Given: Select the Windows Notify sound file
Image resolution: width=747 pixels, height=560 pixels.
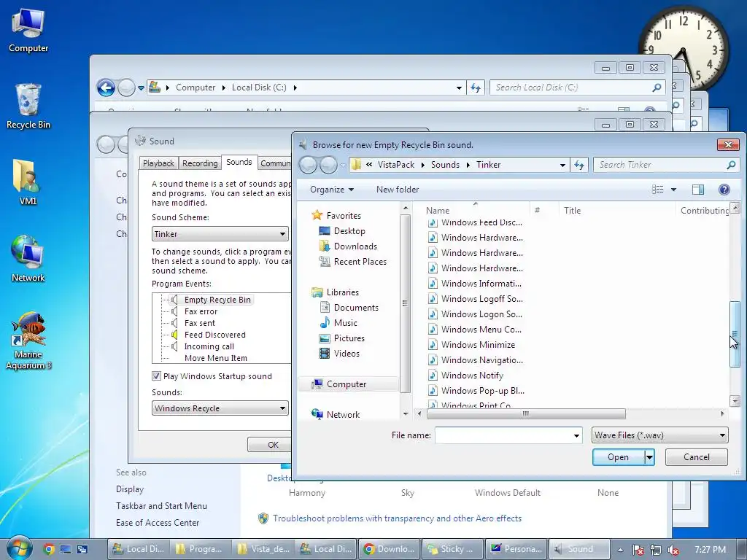Looking at the screenshot, I should [472, 376].
